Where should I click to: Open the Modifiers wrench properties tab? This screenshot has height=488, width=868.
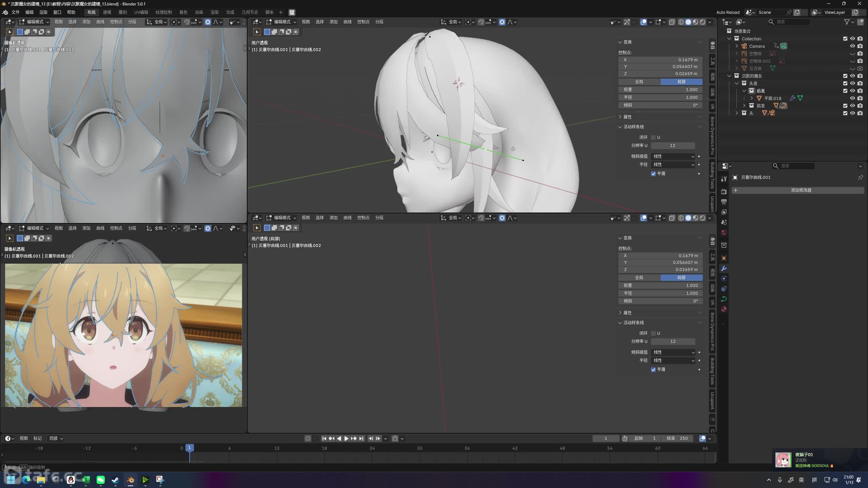724,268
